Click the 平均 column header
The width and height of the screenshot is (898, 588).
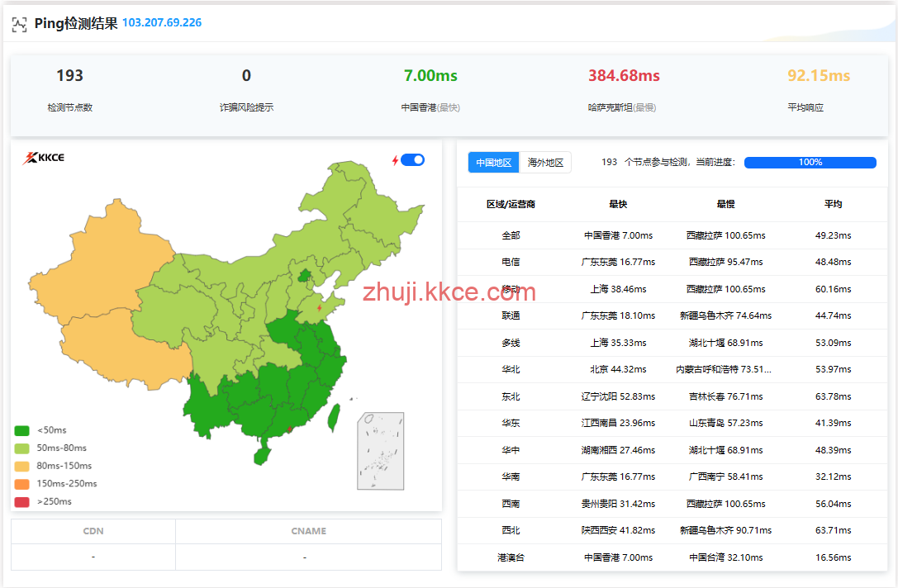coord(833,204)
